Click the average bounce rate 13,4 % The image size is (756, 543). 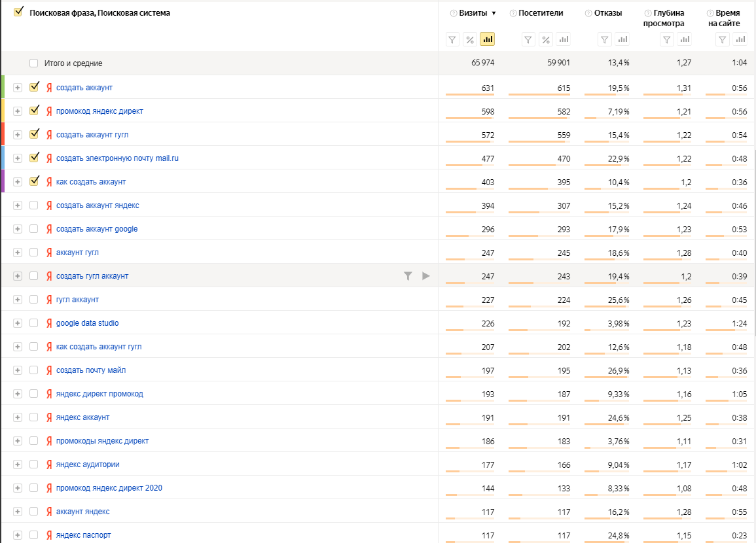pos(619,63)
